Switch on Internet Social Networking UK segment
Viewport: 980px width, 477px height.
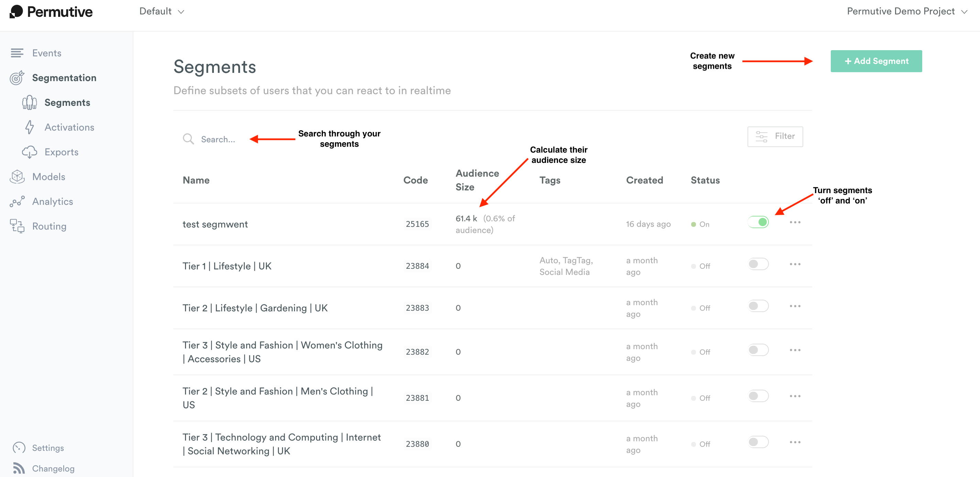coord(758,442)
